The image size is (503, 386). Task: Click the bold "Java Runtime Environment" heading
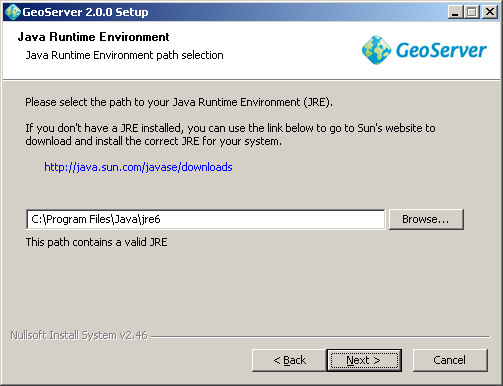coord(94,37)
